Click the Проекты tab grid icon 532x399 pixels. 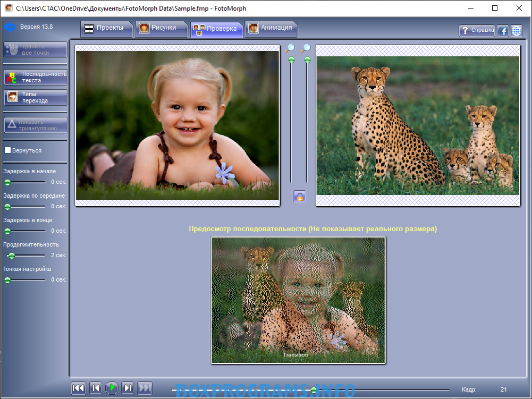[x=89, y=29]
